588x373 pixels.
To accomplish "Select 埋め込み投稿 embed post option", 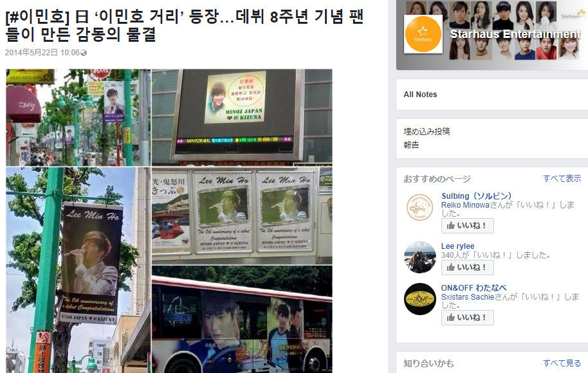I will (427, 132).
